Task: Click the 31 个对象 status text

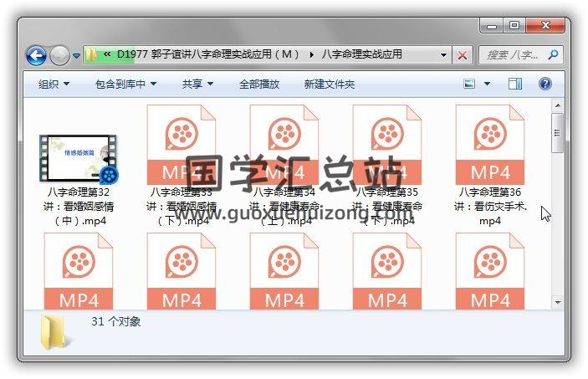Action: tap(116, 321)
